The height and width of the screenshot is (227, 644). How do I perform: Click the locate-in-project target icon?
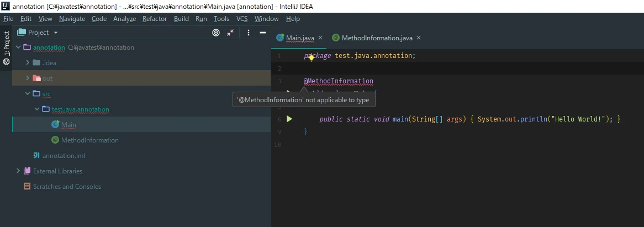coord(215,33)
